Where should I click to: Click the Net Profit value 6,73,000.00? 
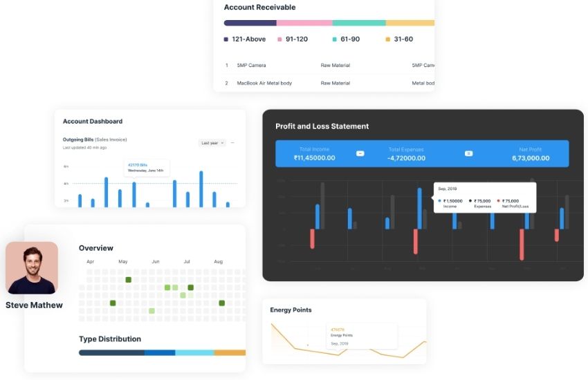(x=531, y=158)
